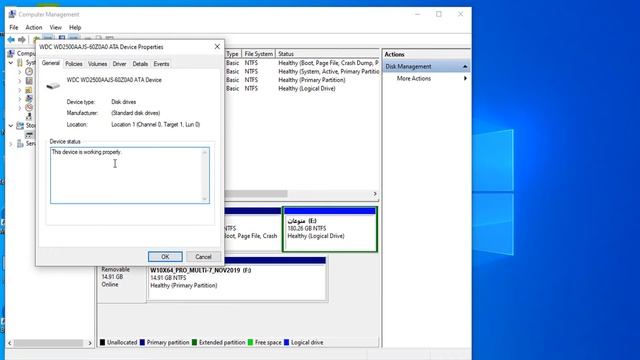Select the 'Healthy (System, Active, Primary Partitio' row
The width and height of the screenshot is (640, 360).
(302, 71)
